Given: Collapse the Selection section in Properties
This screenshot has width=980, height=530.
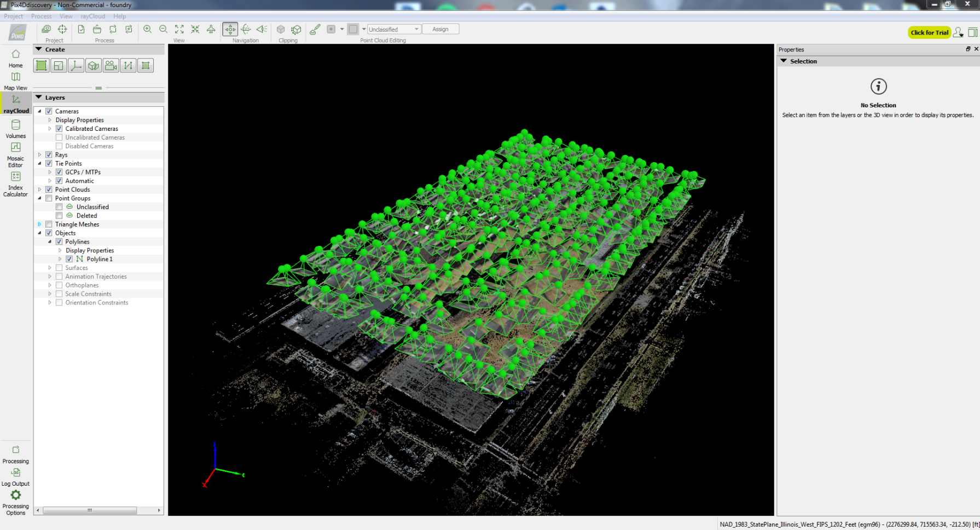Looking at the screenshot, I should pos(784,61).
